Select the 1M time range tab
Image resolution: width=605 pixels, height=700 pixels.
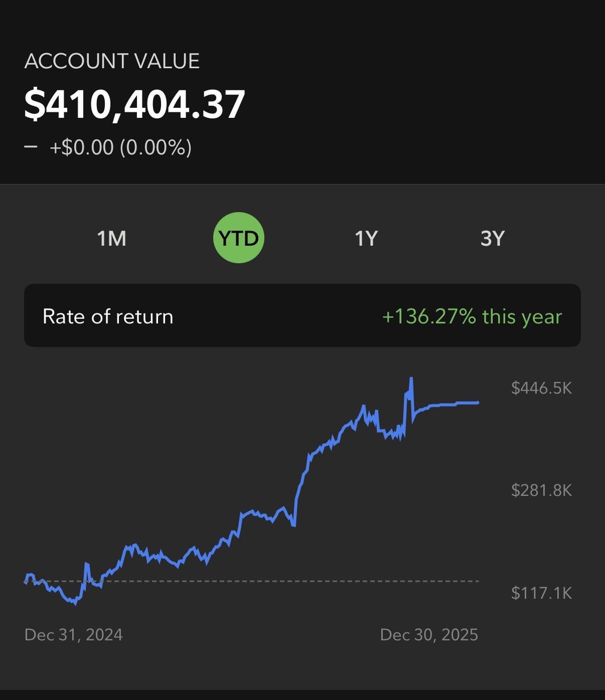pyautogui.click(x=111, y=238)
